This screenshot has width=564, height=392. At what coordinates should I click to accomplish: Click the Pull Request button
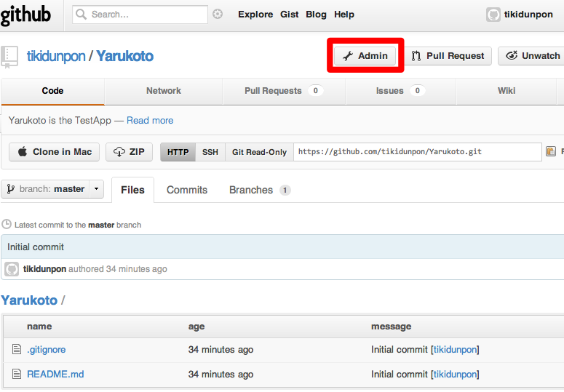pos(448,56)
